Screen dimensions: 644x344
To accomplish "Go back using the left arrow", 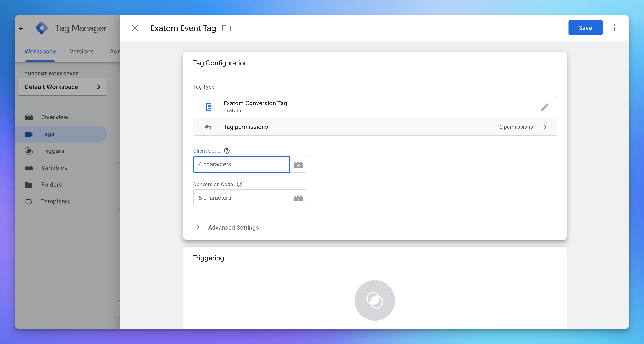I will 21,28.
